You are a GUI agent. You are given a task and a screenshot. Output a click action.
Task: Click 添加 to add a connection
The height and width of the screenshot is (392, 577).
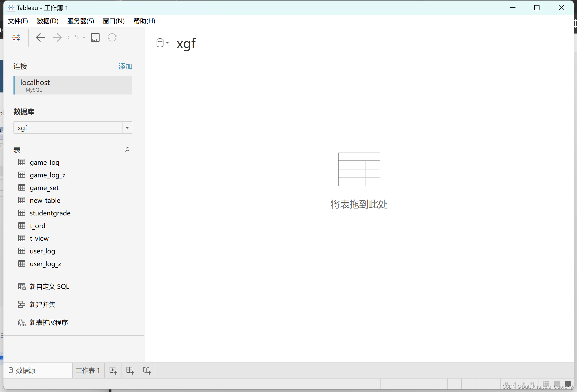125,66
